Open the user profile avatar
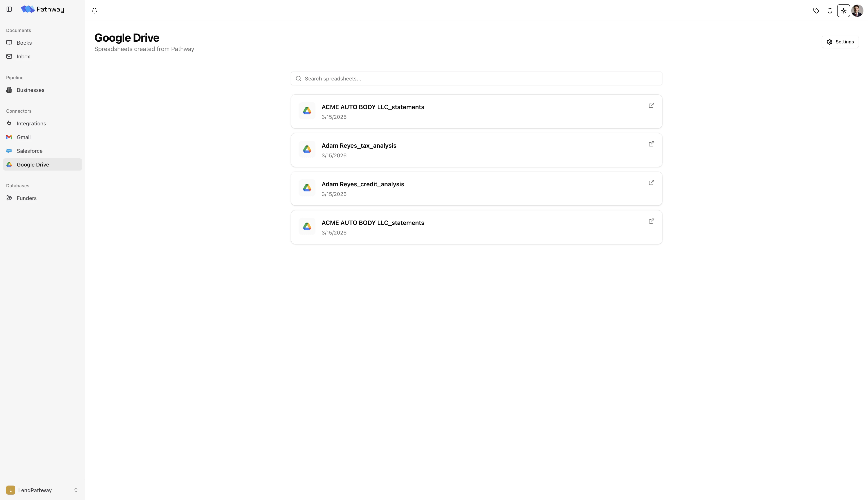The image size is (868, 500). tap(857, 11)
